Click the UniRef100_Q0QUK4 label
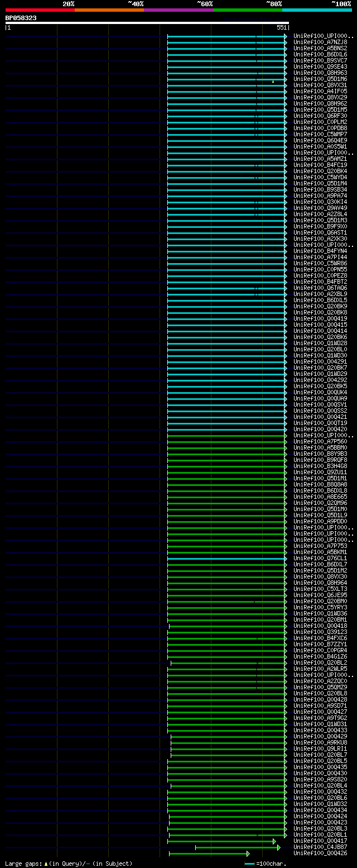 [x=320, y=392]
